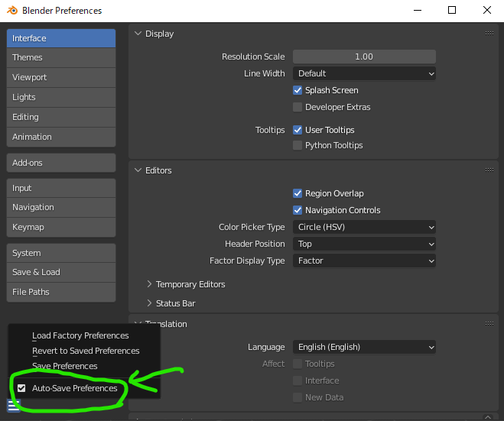
Task: Open the Add-ons tab
Action: tap(61, 163)
